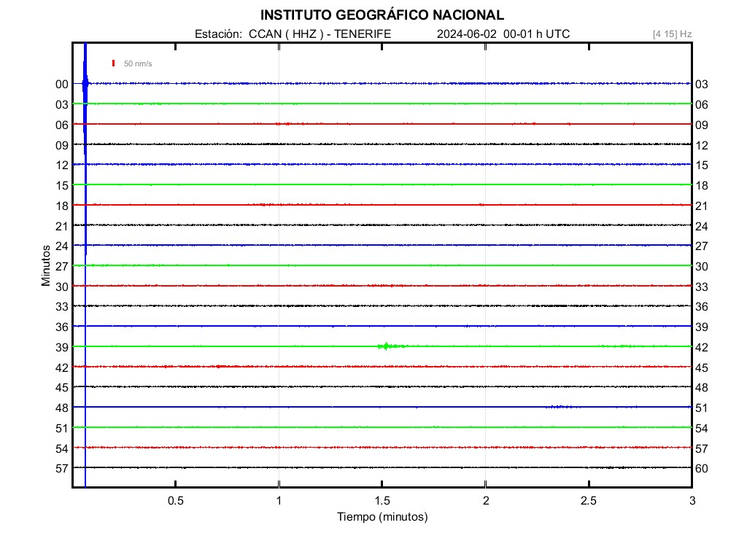Click the left-axis minute label 30
This screenshot has height=560, width=747.
pyautogui.click(x=61, y=287)
